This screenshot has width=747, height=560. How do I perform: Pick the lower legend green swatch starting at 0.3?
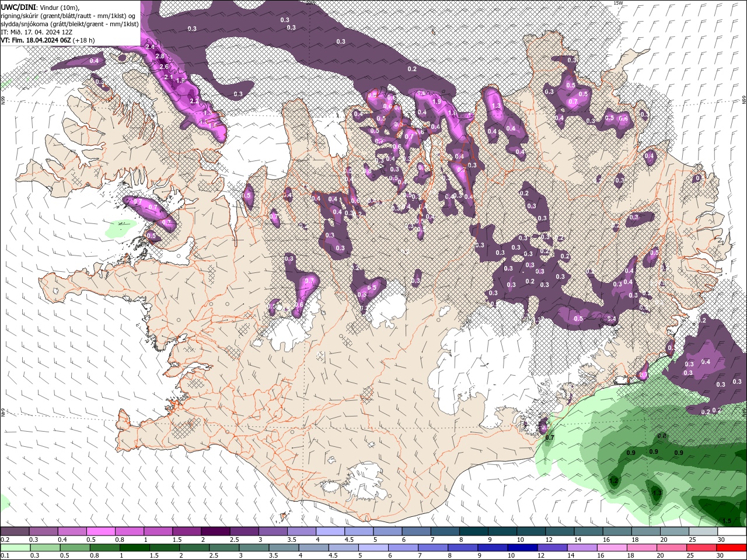44,547
